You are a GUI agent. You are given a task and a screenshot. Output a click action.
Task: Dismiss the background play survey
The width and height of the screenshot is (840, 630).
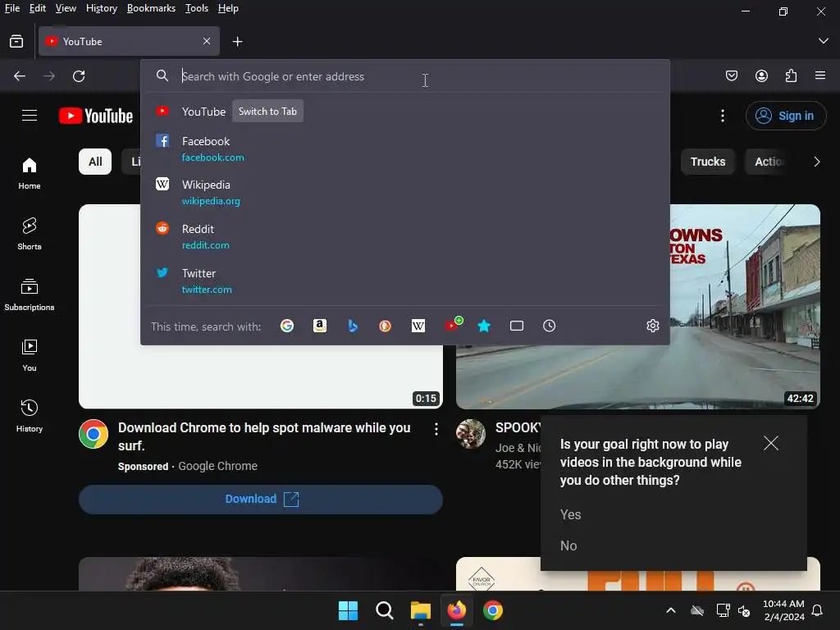click(x=771, y=443)
